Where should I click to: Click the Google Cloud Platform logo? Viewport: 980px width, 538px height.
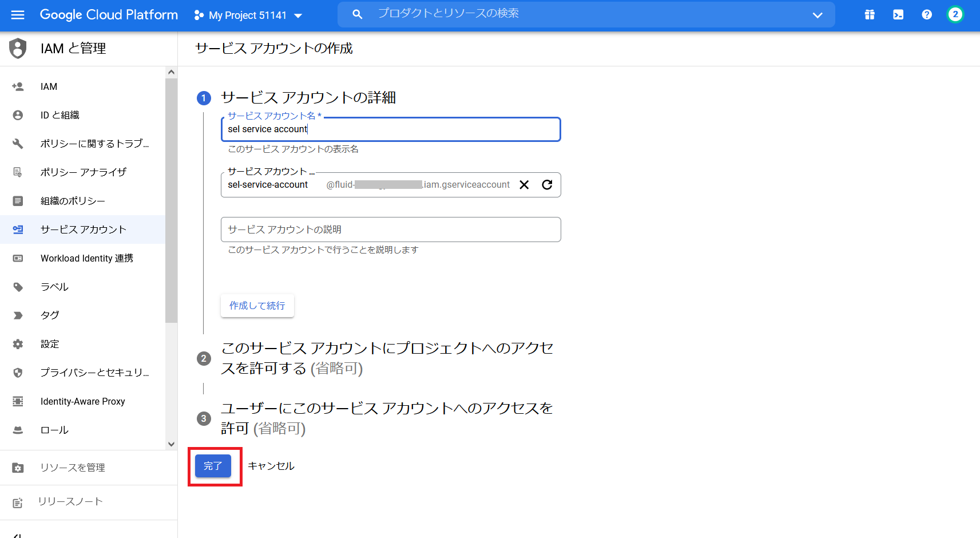[109, 15]
